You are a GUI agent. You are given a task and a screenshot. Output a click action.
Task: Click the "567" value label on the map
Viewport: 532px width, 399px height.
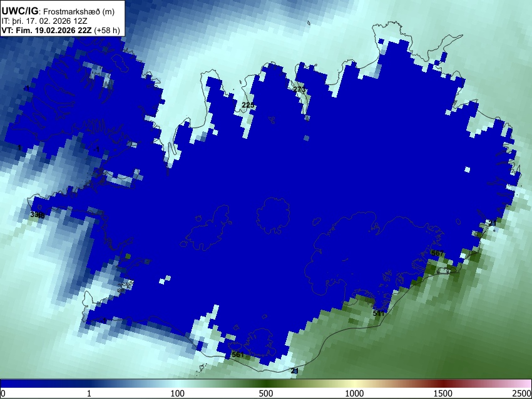click(437, 253)
